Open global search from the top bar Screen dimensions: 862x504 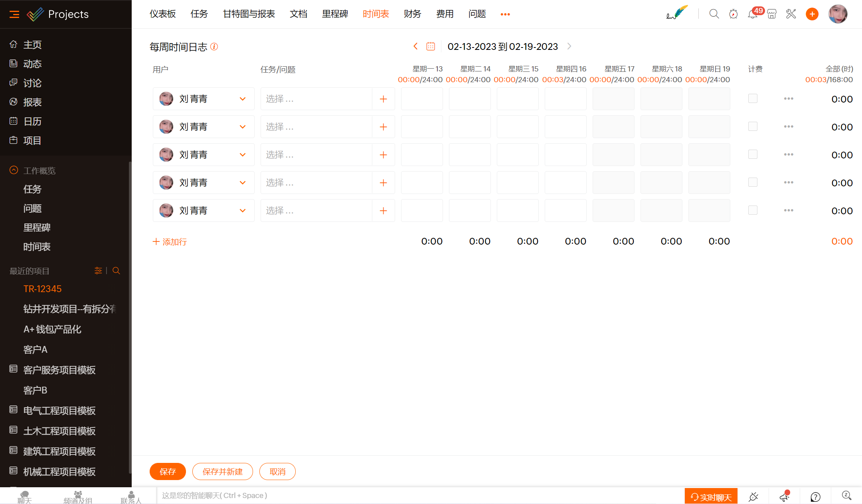pyautogui.click(x=714, y=14)
